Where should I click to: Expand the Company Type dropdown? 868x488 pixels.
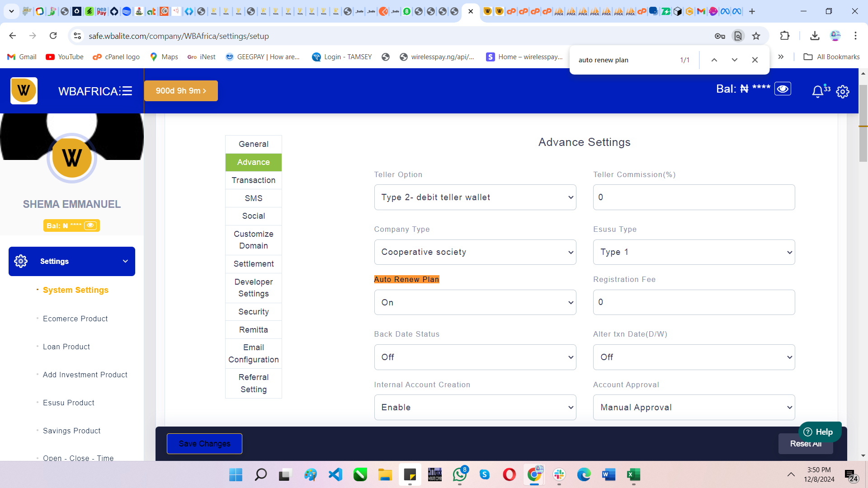point(475,252)
